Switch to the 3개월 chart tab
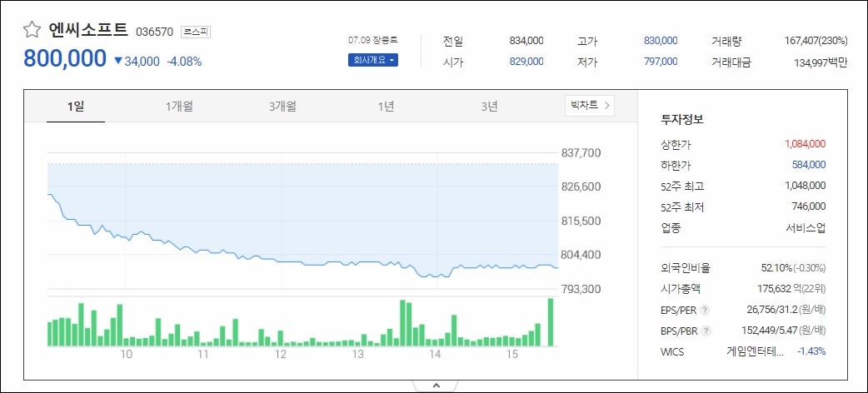The image size is (868, 393). pos(282,107)
